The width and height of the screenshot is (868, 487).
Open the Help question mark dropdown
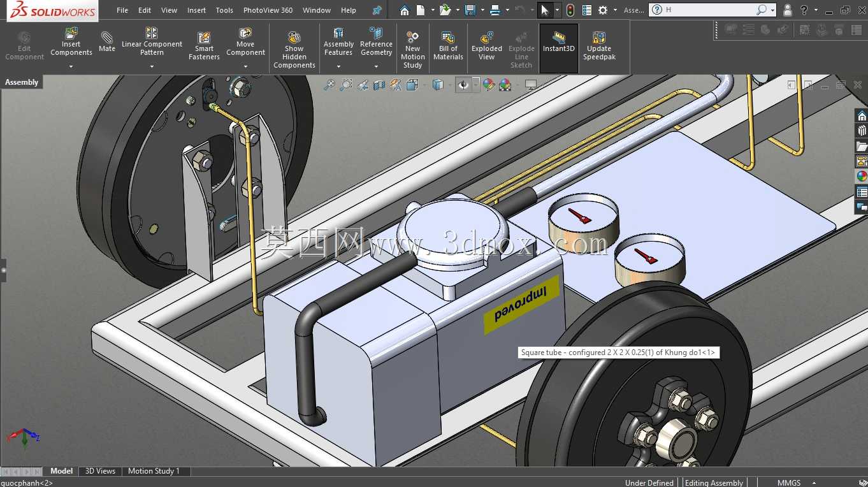816,10
